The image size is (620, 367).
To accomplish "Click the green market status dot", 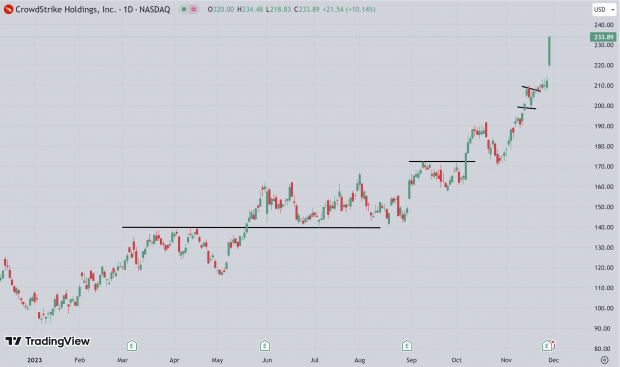I will tap(184, 9).
